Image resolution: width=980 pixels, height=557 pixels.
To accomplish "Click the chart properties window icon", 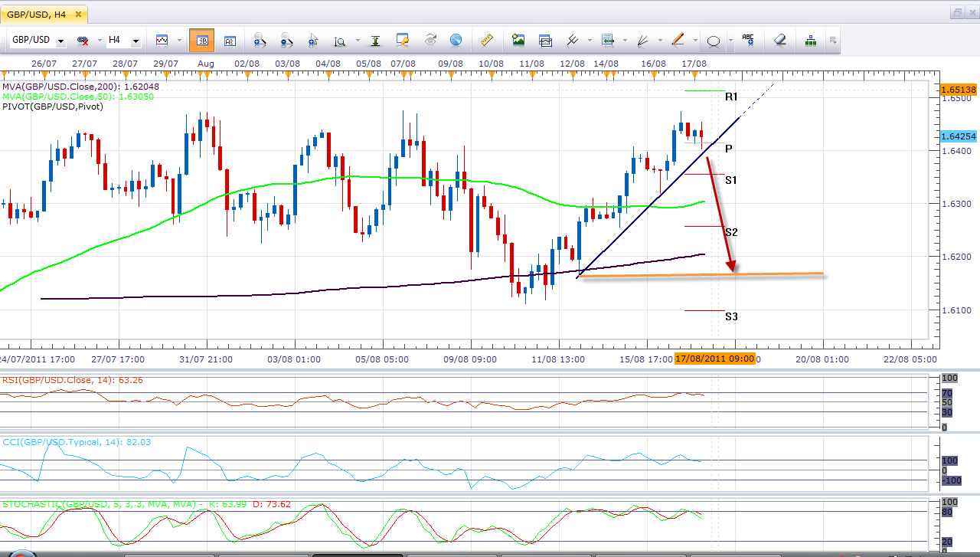I will click(x=403, y=40).
